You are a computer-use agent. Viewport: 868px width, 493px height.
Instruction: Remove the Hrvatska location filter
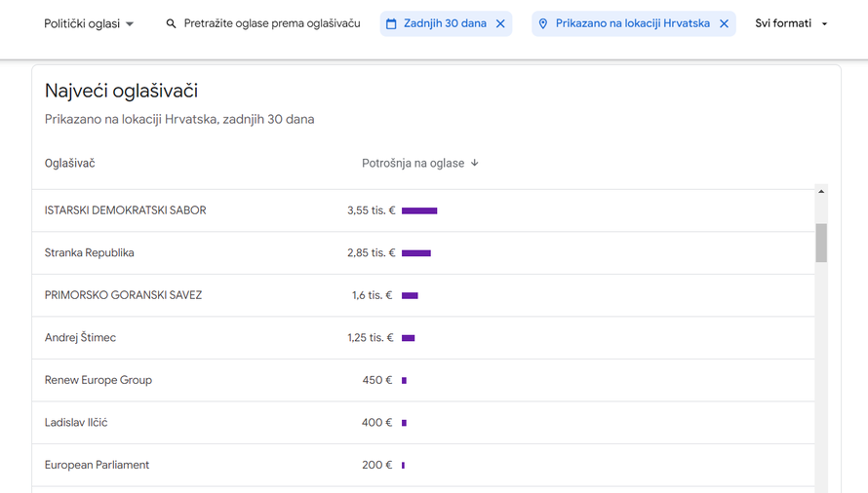(x=724, y=23)
